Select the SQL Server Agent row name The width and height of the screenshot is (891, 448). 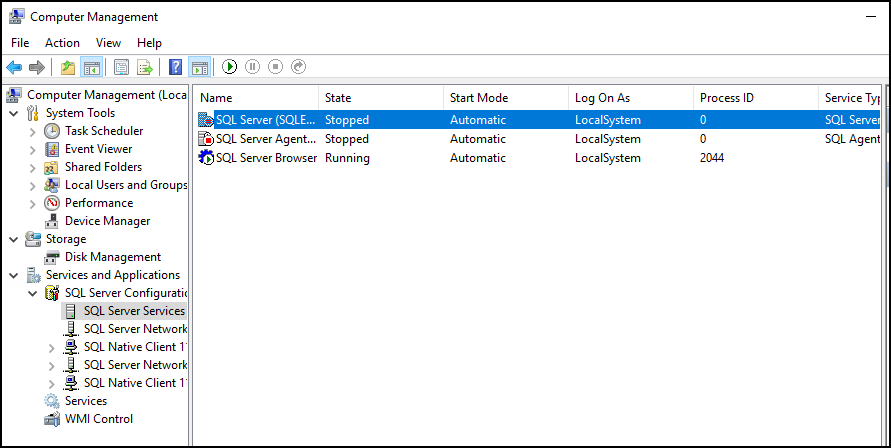pyautogui.click(x=266, y=139)
